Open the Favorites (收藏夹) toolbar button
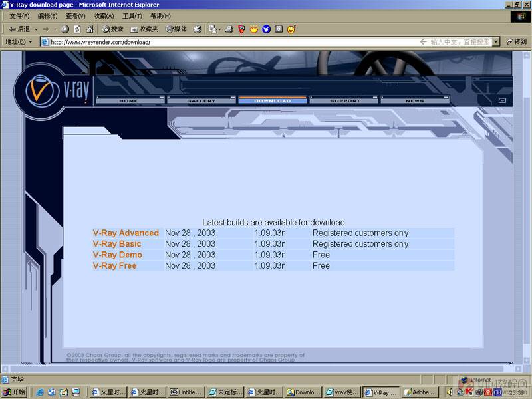The height and width of the screenshot is (399, 532). click(144, 29)
